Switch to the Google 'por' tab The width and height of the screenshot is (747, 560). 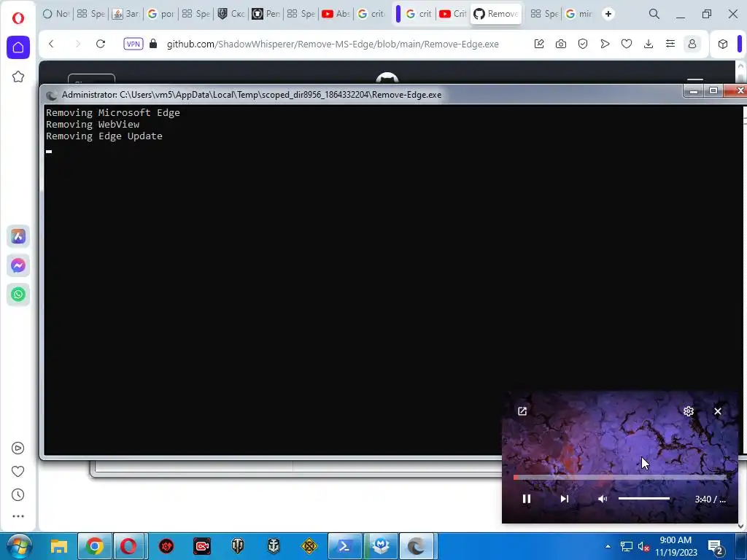[x=160, y=14]
